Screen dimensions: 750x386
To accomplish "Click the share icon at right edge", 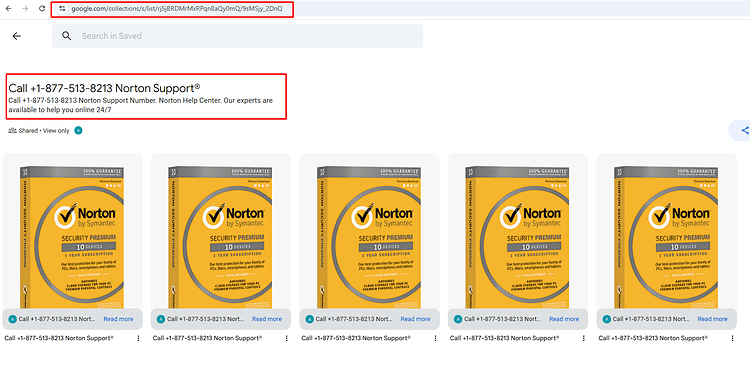I will click(744, 130).
